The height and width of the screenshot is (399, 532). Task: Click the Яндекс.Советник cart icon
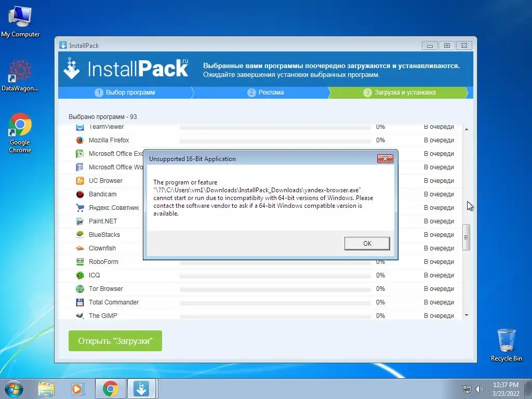coord(79,208)
